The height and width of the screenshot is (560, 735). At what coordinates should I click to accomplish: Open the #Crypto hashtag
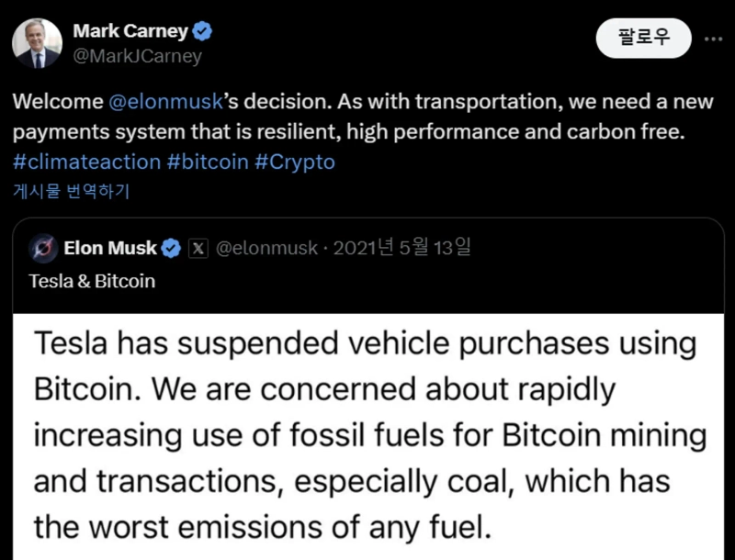coord(295,162)
